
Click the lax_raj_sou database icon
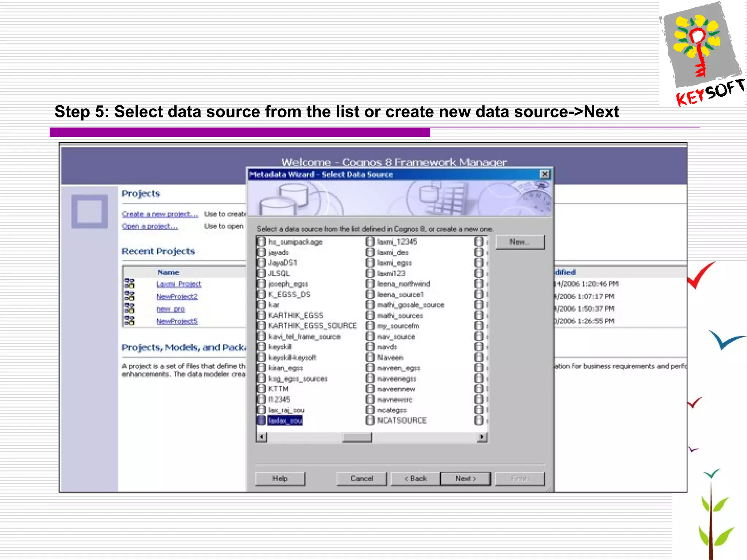point(261,410)
